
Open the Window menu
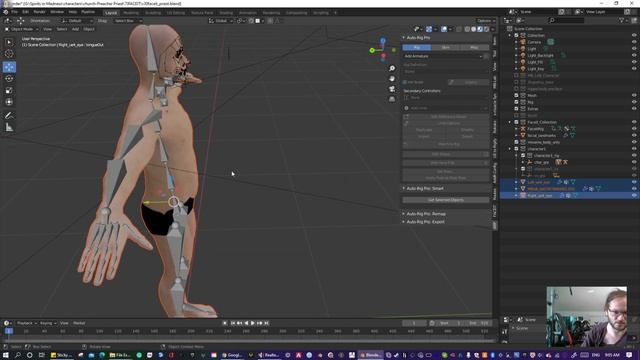tap(57, 12)
